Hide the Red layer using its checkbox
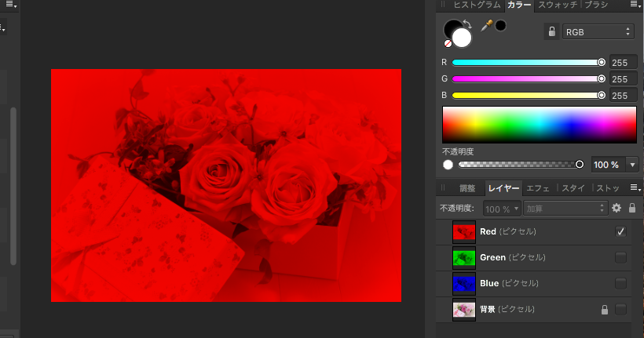This screenshot has width=644, height=338. click(x=620, y=231)
